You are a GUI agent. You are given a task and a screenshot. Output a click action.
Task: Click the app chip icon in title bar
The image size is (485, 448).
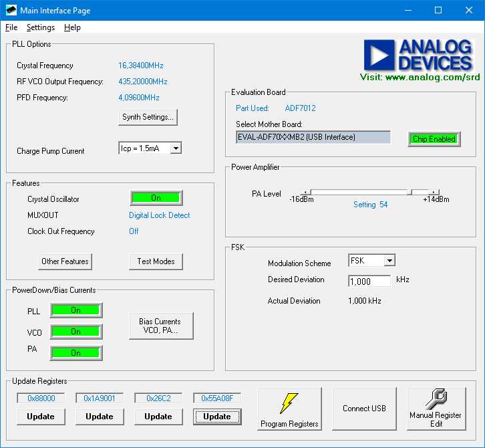point(11,10)
